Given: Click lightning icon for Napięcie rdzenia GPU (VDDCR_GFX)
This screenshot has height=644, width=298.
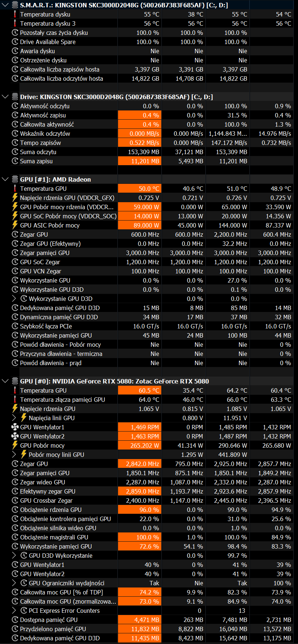Looking at the screenshot, I should (15, 198).
